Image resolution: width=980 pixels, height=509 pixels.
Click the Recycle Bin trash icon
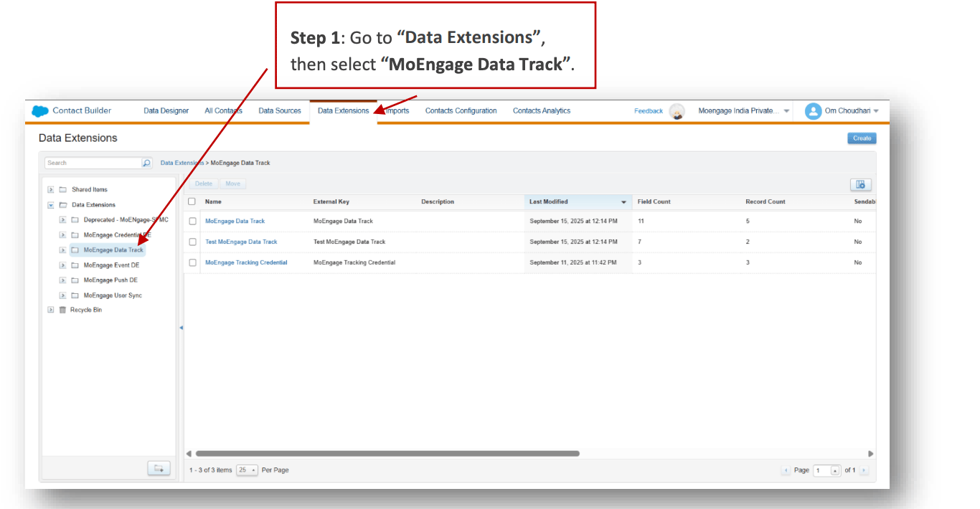[x=62, y=310]
